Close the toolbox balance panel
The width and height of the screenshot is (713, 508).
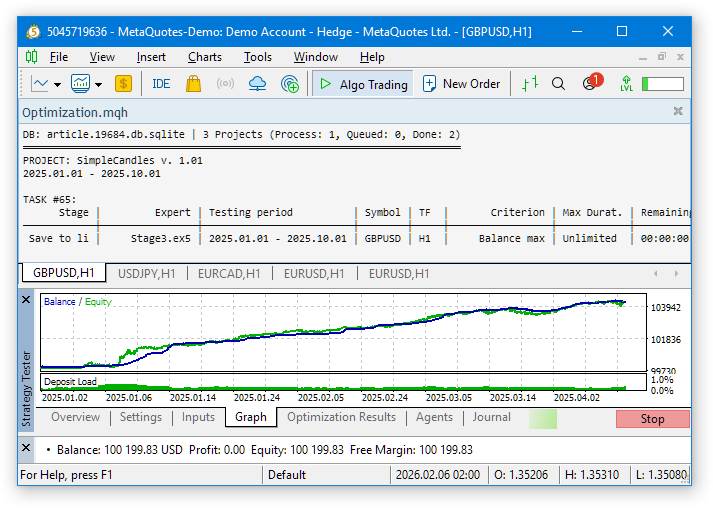click(26, 448)
